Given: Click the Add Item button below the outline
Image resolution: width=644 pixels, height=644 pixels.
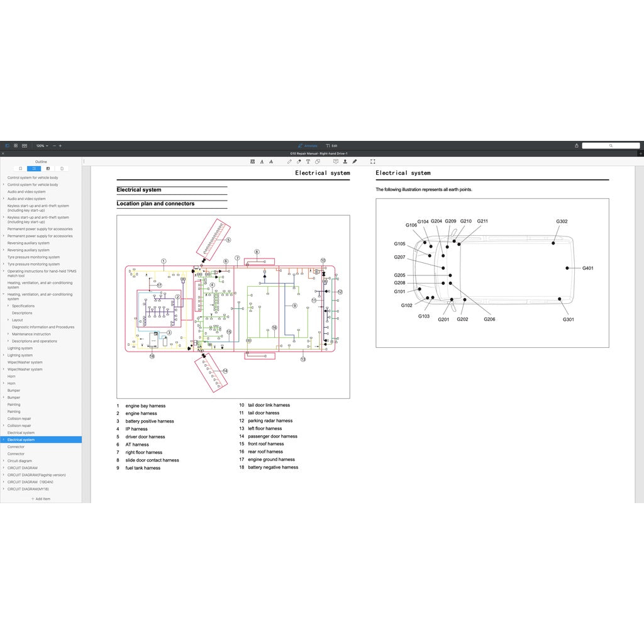Looking at the screenshot, I should 40,498.
